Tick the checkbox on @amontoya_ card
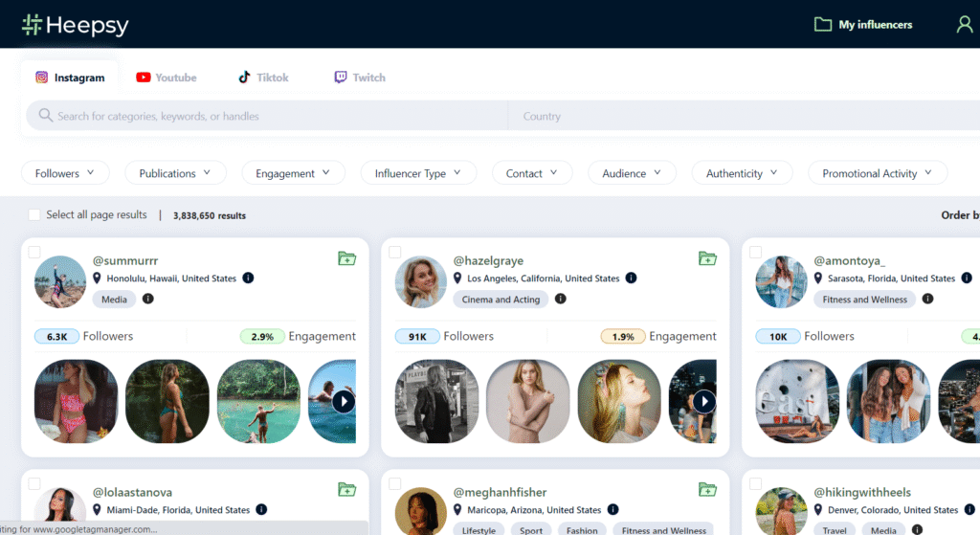Image resolution: width=980 pixels, height=535 pixels. [x=756, y=252]
